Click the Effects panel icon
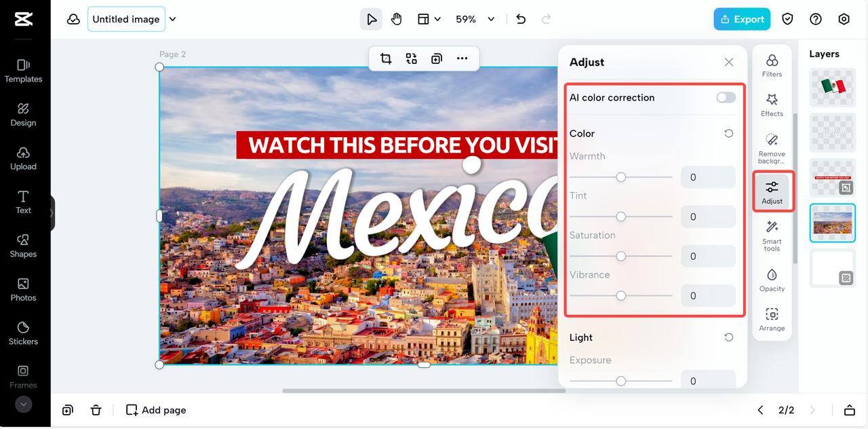The height and width of the screenshot is (429, 868). tap(772, 104)
